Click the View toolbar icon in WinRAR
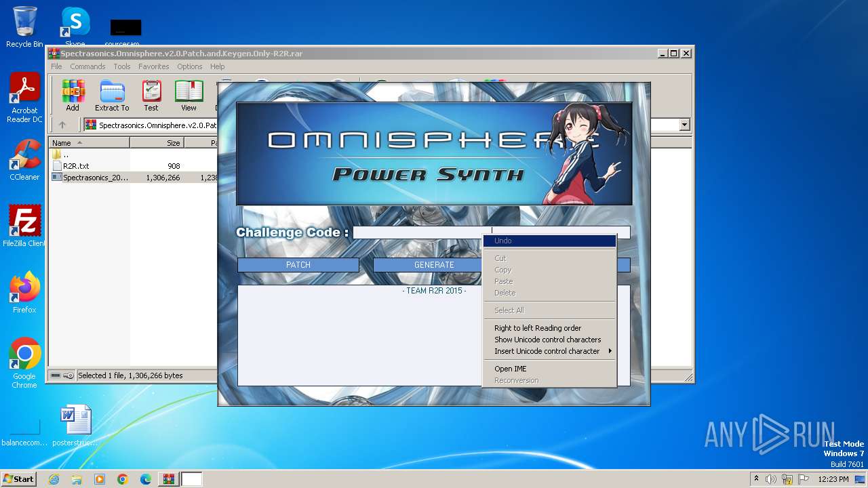Screen dimensions: 868x488 (189, 96)
